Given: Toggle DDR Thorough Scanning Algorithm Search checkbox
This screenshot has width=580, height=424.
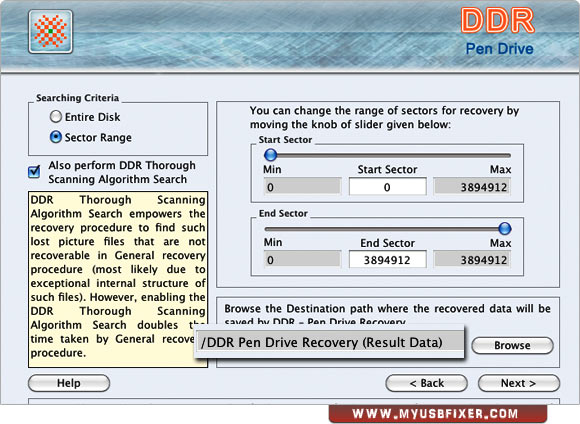Looking at the screenshot, I should (x=34, y=172).
